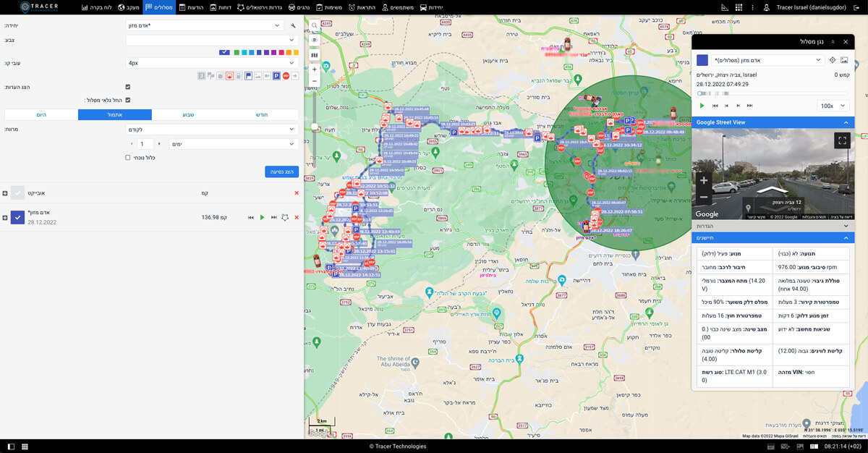Delete the אדם מזון track with red X
The image size is (868, 453).
point(297,217)
